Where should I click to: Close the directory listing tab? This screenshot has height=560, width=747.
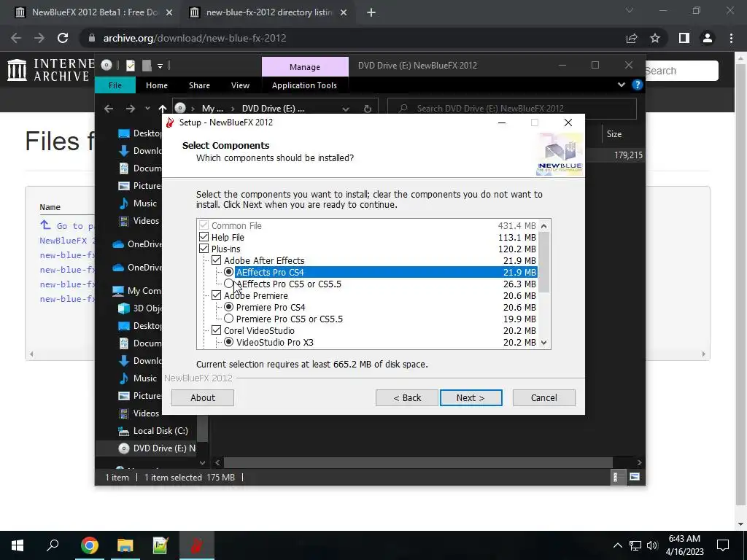[x=344, y=12]
